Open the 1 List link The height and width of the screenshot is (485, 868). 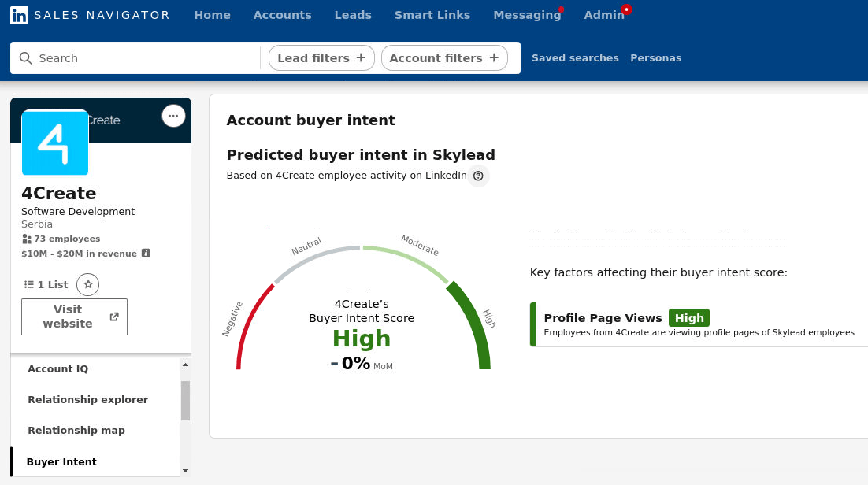point(46,284)
